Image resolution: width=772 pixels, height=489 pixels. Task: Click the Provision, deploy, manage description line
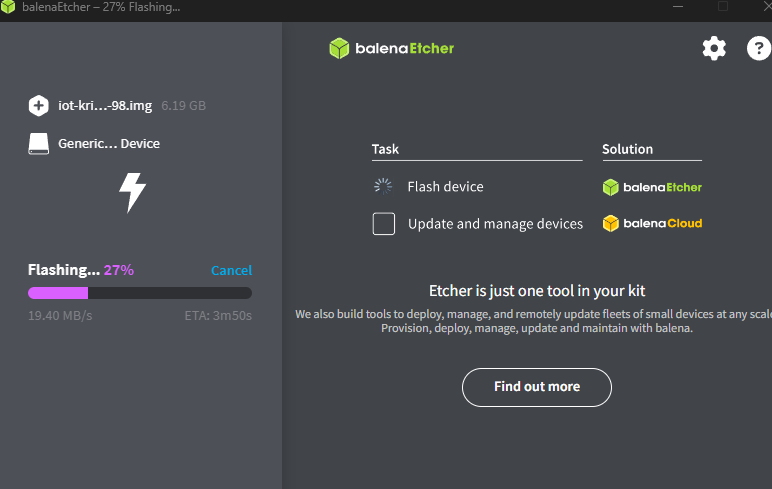[537, 328]
